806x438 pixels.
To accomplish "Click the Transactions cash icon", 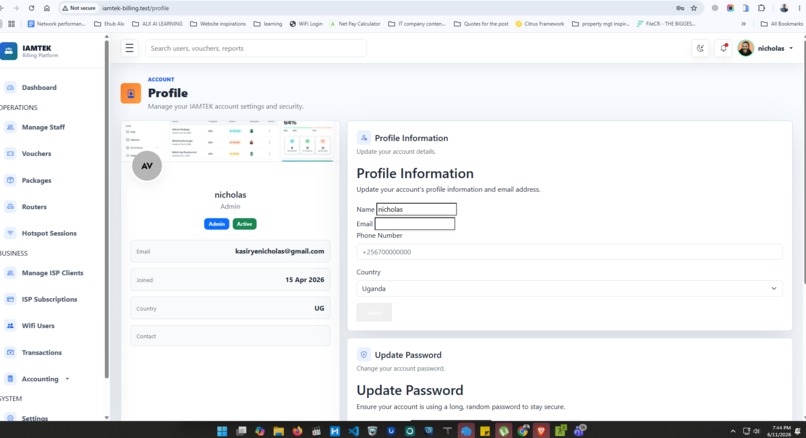I will tap(10, 352).
